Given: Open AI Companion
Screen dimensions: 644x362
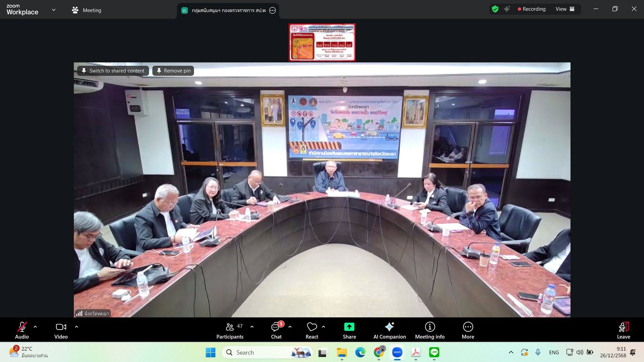Looking at the screenshot, I should [389, 330].
